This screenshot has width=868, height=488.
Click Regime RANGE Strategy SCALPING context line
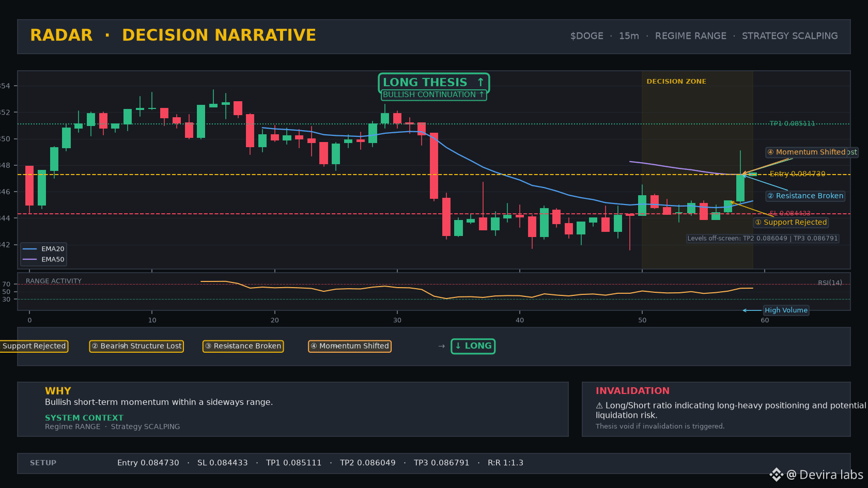click(112, 427)
